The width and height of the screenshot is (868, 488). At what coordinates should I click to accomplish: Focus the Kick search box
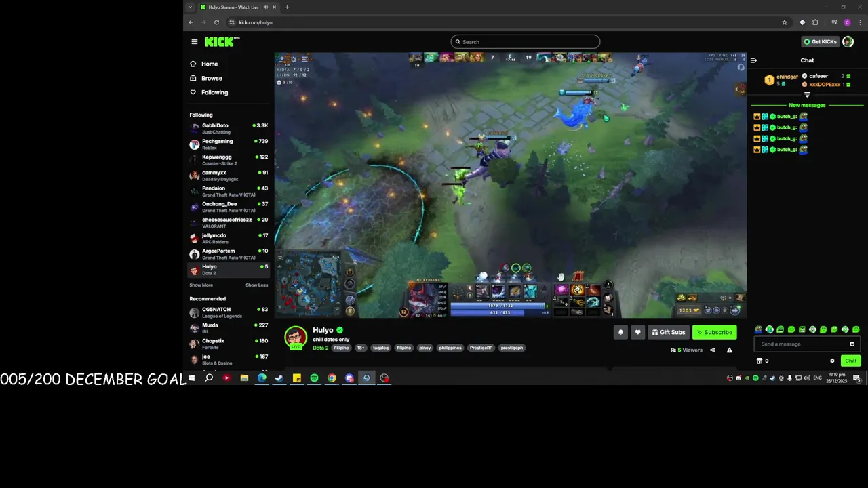pos(526,42)
